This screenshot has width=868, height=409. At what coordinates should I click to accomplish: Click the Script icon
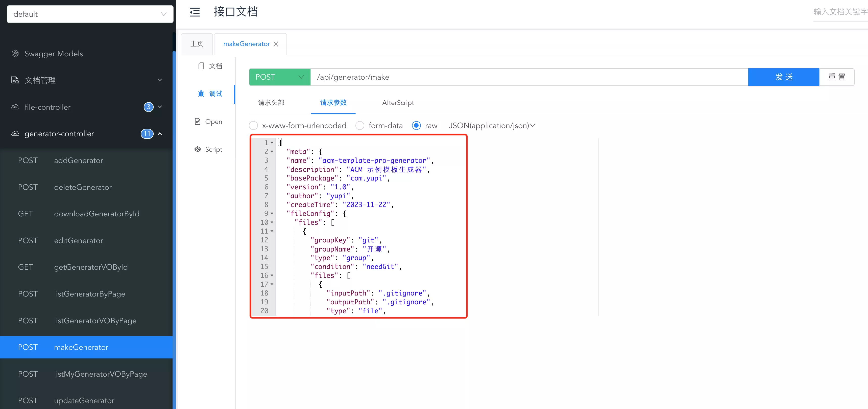point(198,149)
